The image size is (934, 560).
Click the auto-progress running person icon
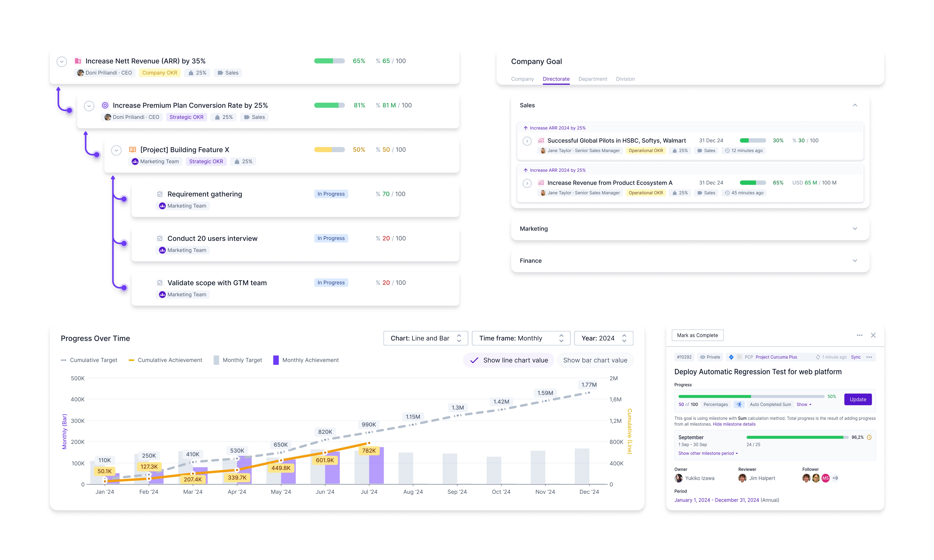tap(739, 404)
